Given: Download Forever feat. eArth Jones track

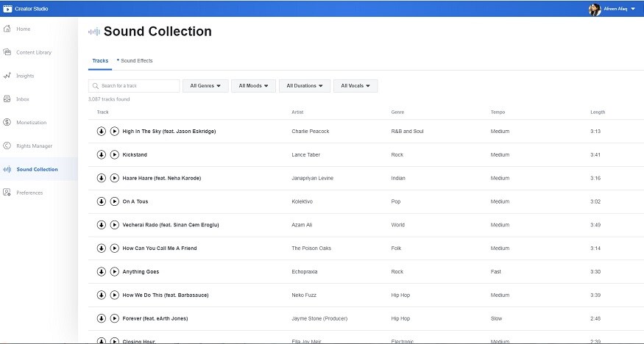Looking at the screenshot, I should pyautogui.click(x=102, y=318).
